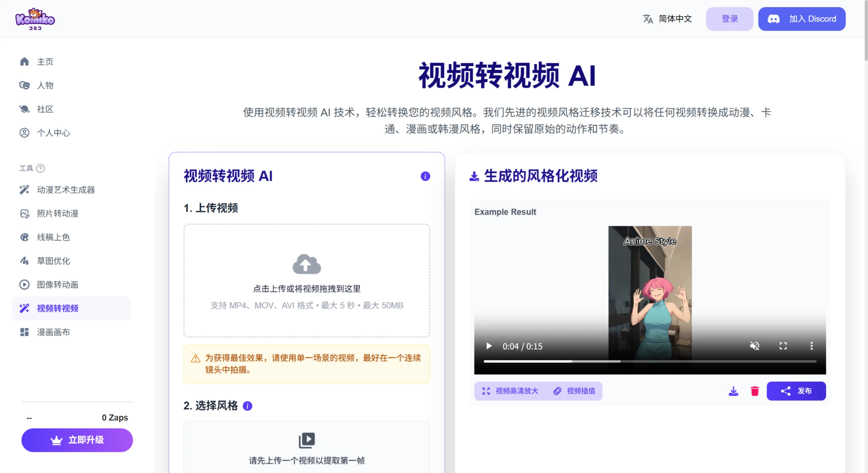Click 立即升级 upgrade button
This screenshot has width=868, height=473.
click(77, 440)
